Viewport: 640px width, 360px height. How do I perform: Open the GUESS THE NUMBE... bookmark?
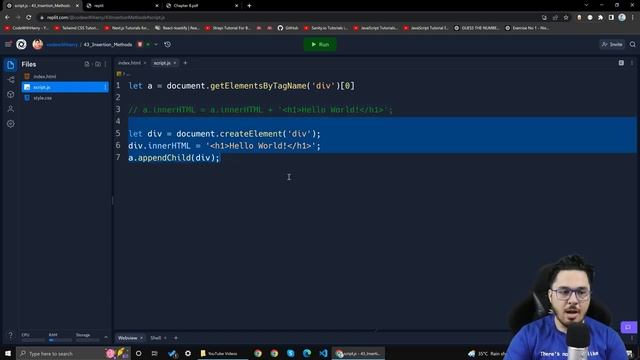(x=477, y=28)
